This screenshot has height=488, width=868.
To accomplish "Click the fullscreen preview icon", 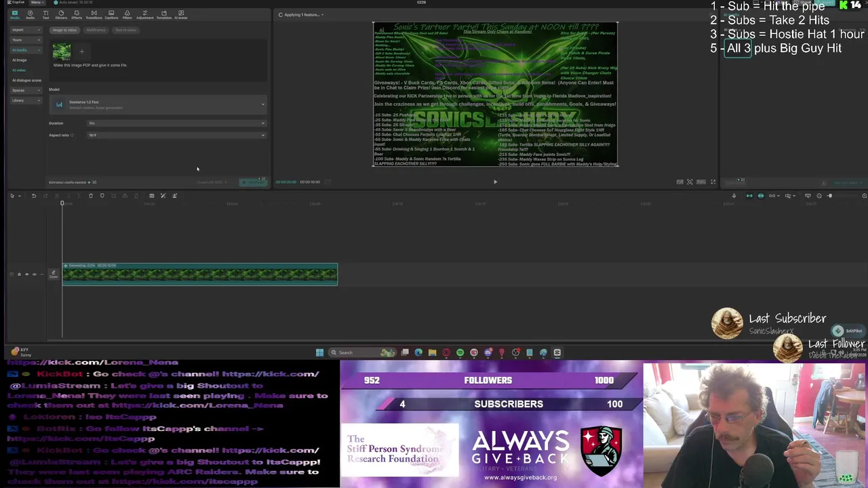I will (713, 182).
